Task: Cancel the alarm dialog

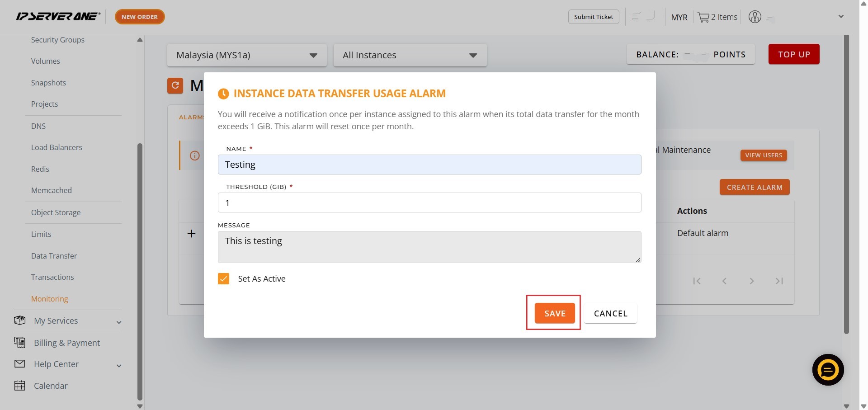Action: point(610,313)
